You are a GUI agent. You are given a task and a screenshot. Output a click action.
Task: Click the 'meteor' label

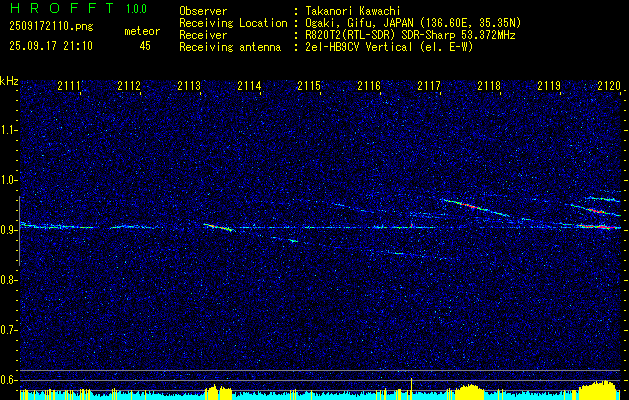point(142,31)
